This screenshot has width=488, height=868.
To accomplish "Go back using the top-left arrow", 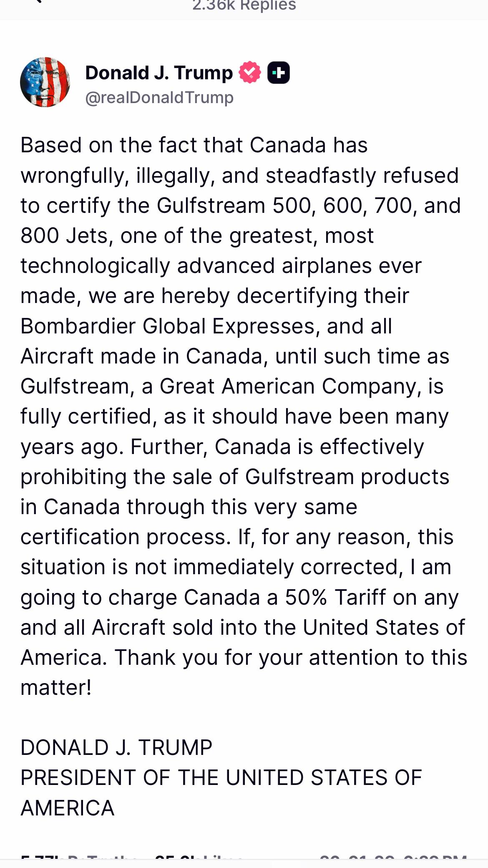I will (x=37, y=2).
